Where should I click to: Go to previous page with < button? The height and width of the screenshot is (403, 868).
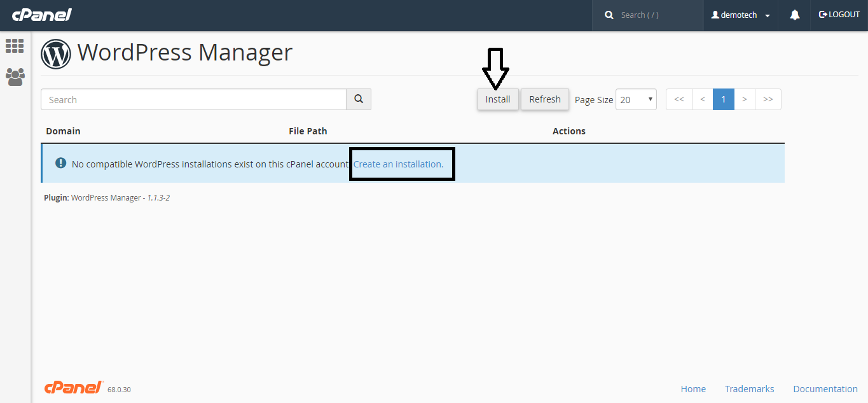coord(703,99)
